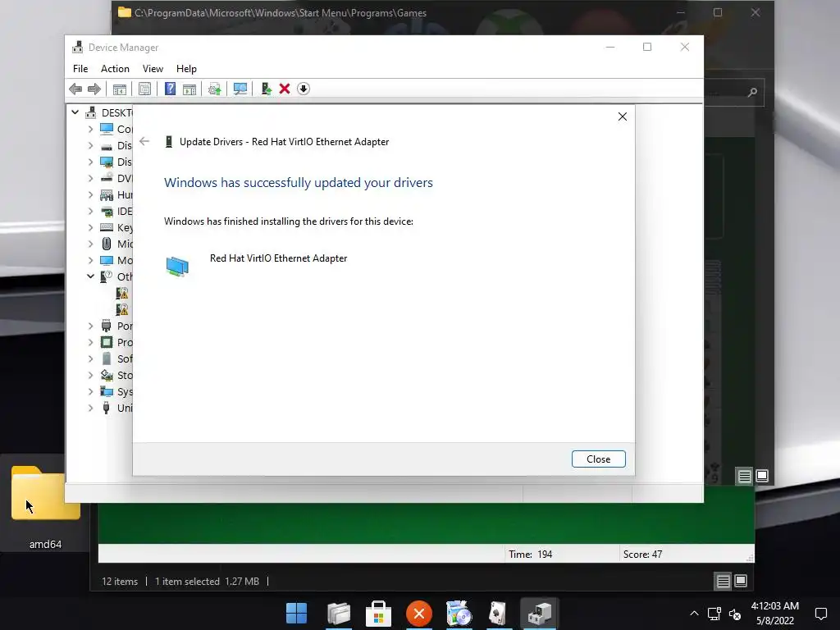The height and width of the screenshot is (630, 840).
Task: Expand the Keyboards chevron
Action: click(90, 228)
